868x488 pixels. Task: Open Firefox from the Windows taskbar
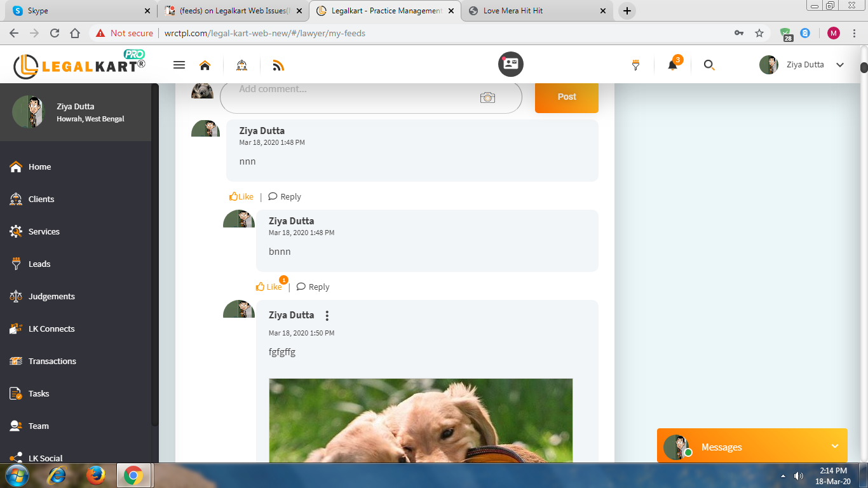point(95,475)
